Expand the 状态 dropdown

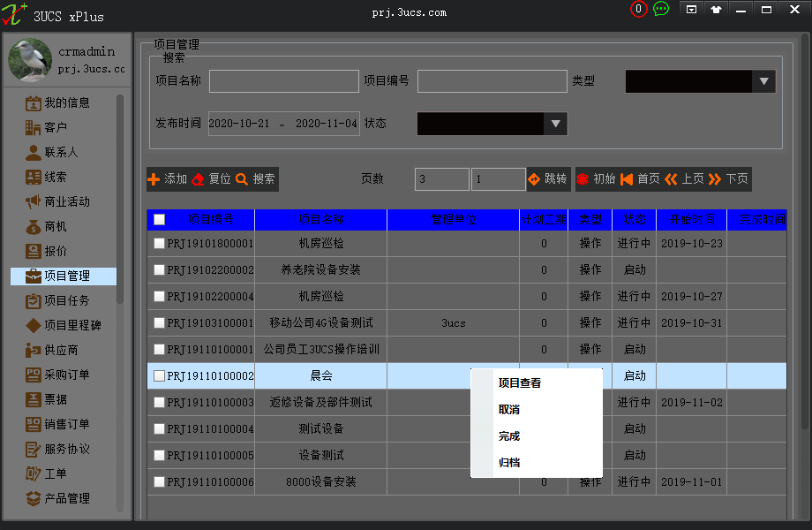click(556, 124)
